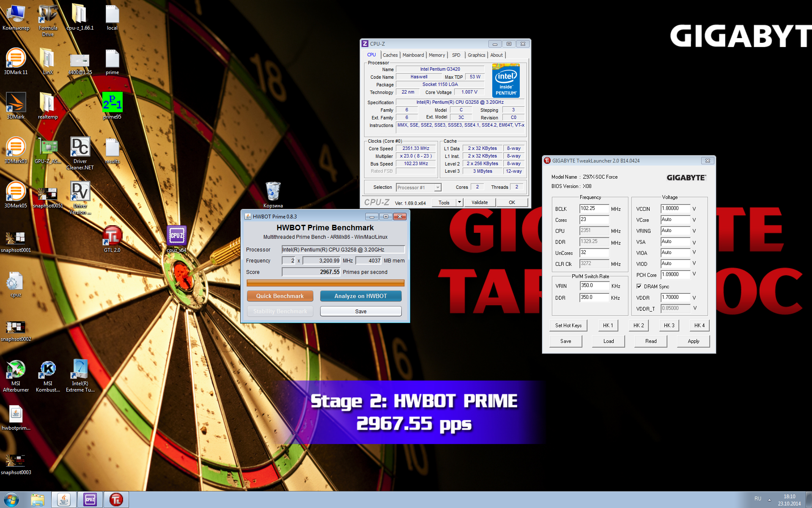Open the Formula Drive shortcut

48,20
